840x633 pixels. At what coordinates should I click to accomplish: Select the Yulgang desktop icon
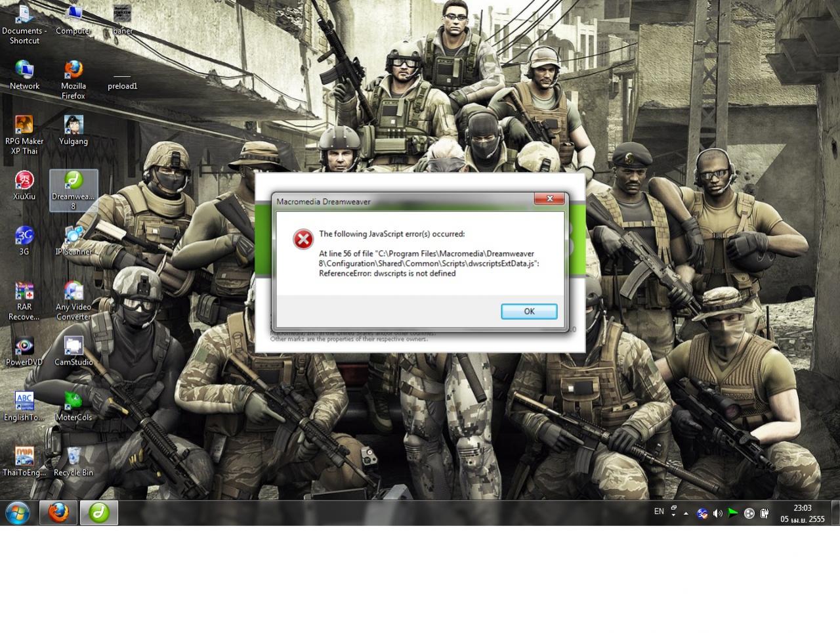point(73,130)
